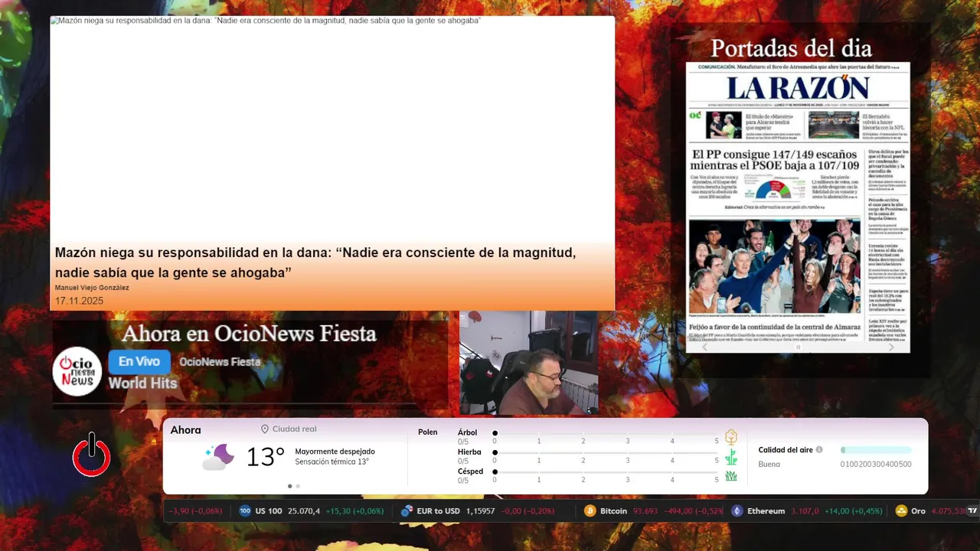The image size is (980, 551).
Task: Click the US 100 price 25.070,4
Action: [304, 511]
